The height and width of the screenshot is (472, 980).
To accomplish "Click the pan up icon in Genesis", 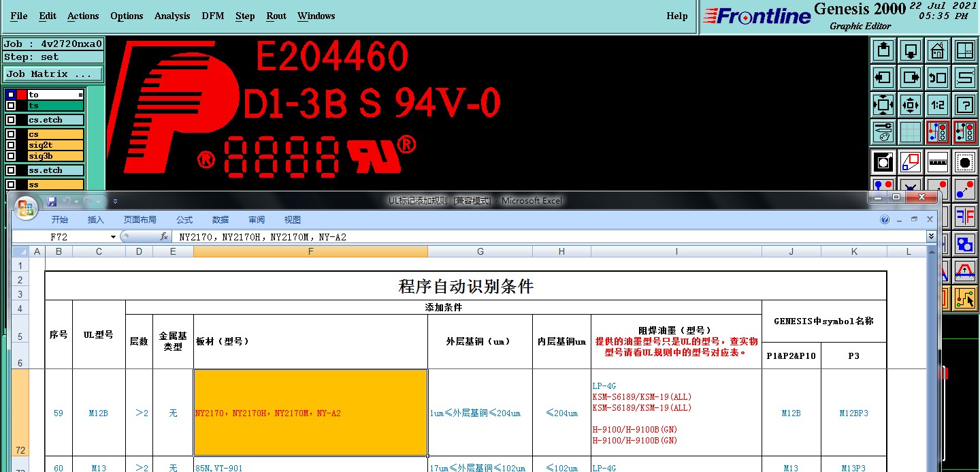I will [x=883, y=50].
